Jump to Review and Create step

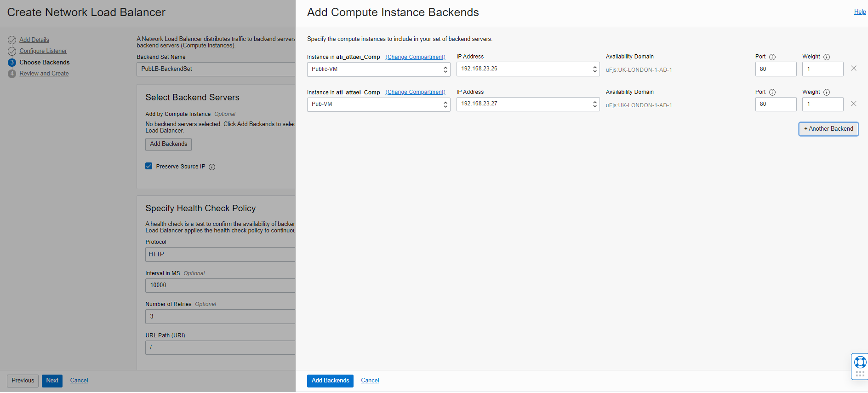coord(44,74)
